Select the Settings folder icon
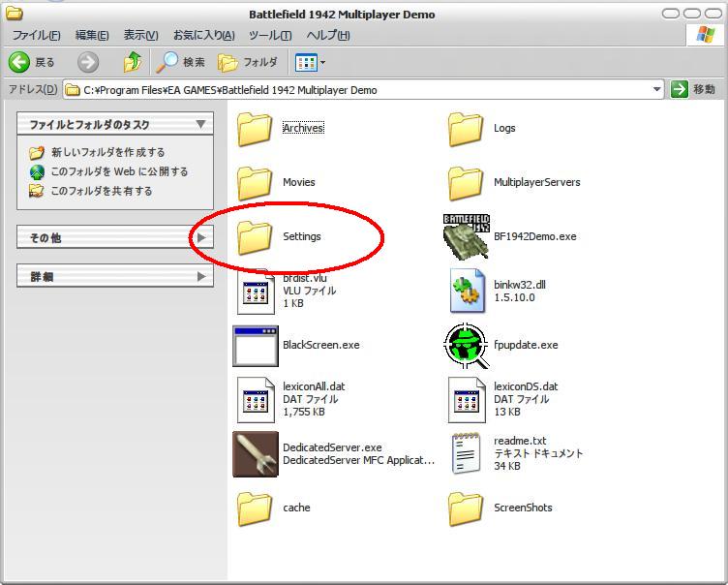This screenshot has height=585, width=728. coord(255,237)
